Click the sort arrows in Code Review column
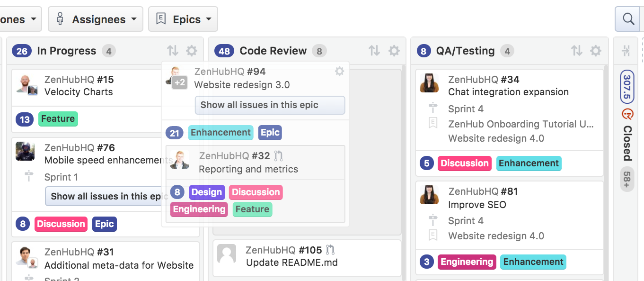Image resolution: width=644 pixels, height=281 pixels. (374, 51)
